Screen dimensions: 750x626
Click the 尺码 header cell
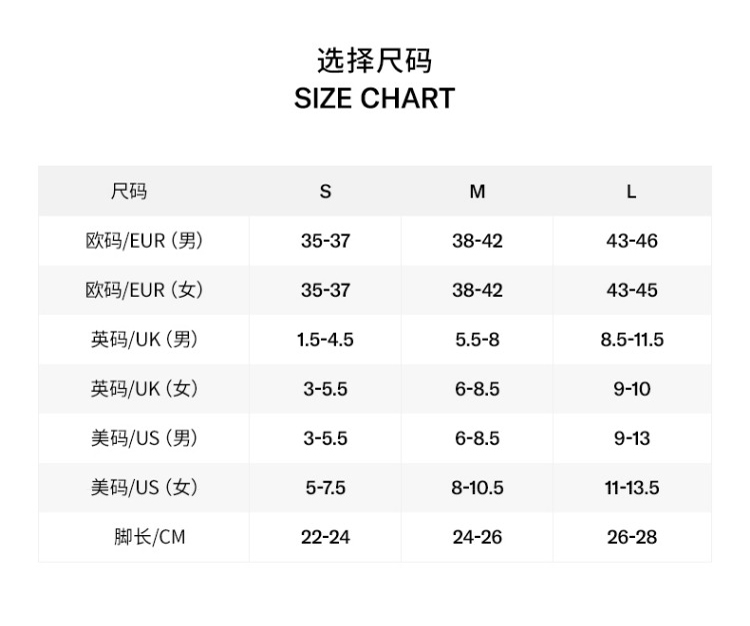click(x=129, y=191)
